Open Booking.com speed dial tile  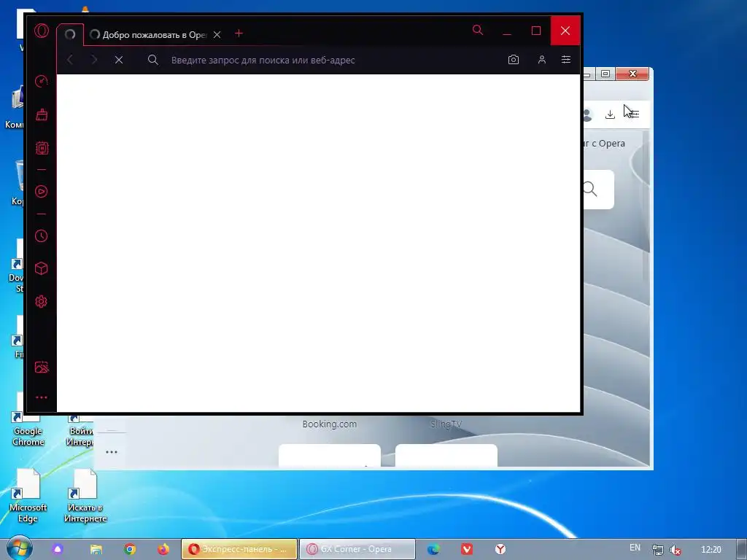[330, 424]
